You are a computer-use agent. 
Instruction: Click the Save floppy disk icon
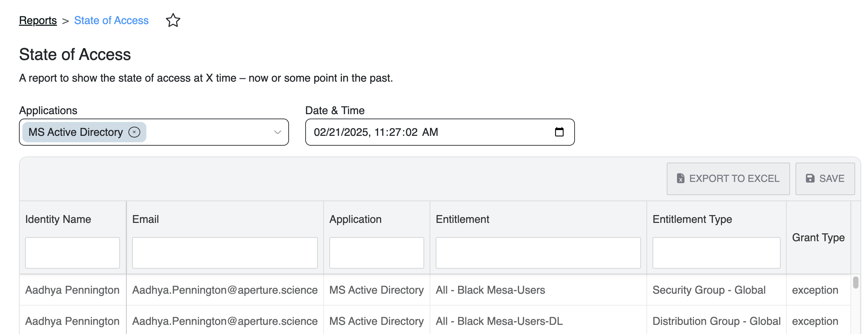[x=810, y=179]
